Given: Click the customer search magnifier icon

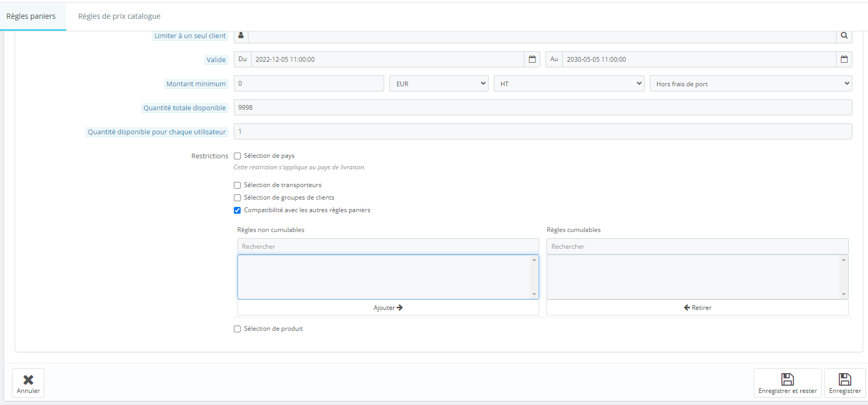Looking at the screenshot, I should (x=844, y=36).
